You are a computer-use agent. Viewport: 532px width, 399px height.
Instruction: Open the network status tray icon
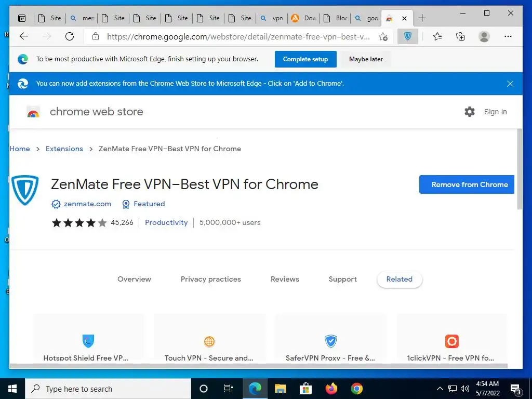(x=453, y=389)
